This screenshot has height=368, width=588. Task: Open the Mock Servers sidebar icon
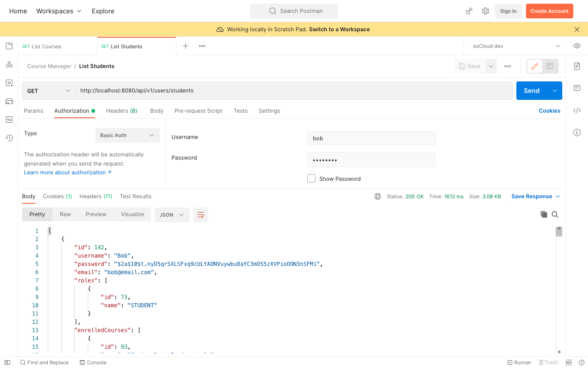point(9,101)
